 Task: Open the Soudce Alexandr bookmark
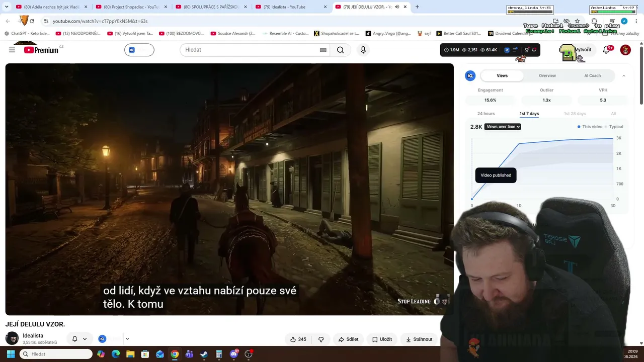(233, 34)
